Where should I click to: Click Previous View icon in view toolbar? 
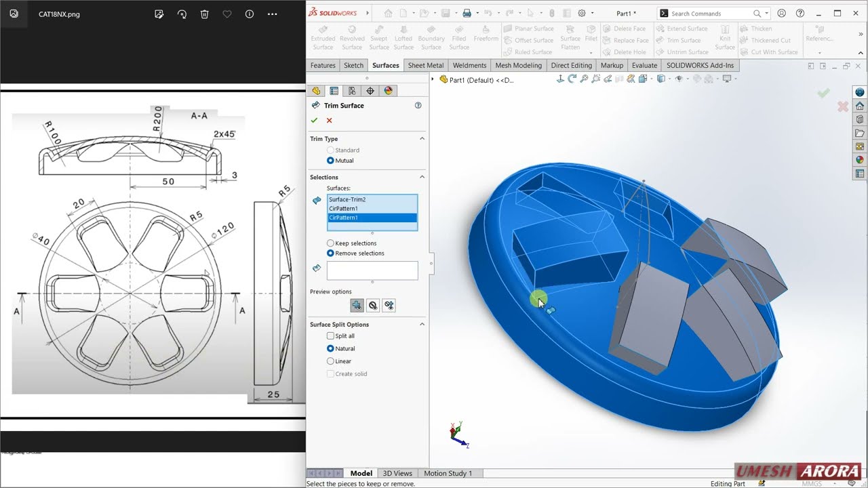(x=608, y=79)
